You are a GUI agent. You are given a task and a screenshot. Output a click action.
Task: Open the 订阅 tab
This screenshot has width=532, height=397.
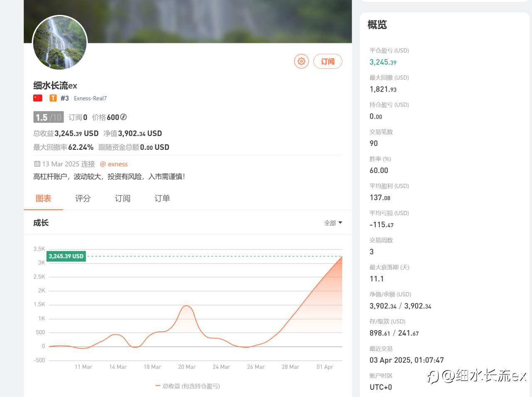[123, 198]
